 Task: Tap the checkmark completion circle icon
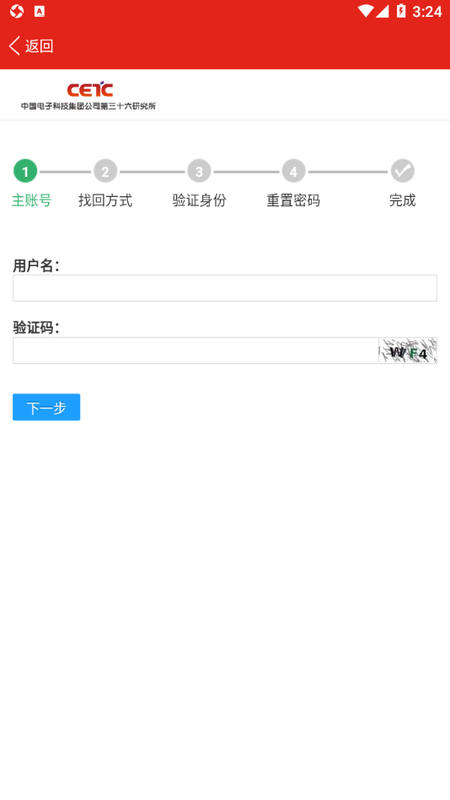pos(403,171)
